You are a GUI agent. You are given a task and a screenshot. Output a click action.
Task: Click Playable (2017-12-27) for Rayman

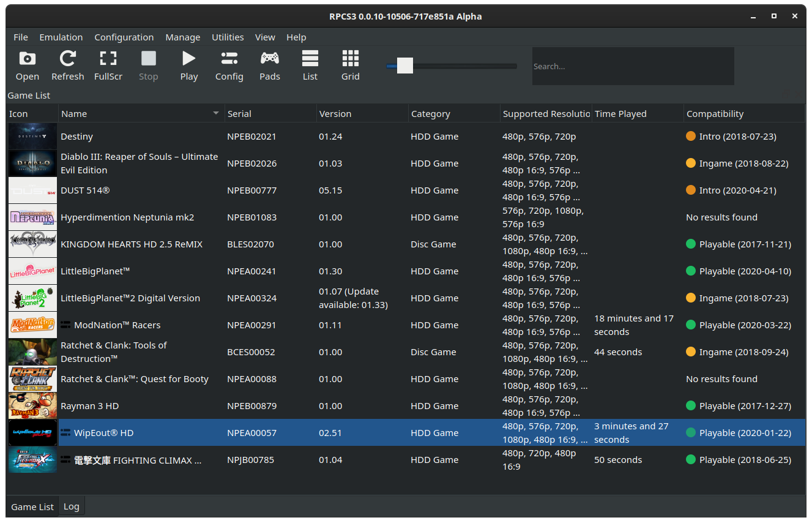(739, 406)
